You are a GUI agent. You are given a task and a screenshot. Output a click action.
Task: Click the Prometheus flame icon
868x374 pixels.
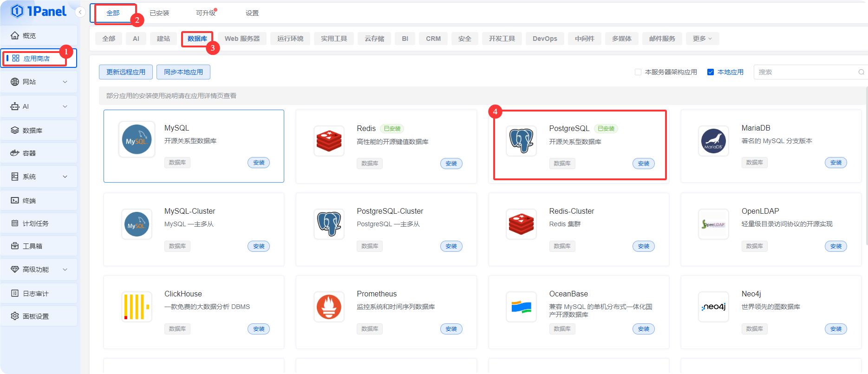click(x=329, y=307)
